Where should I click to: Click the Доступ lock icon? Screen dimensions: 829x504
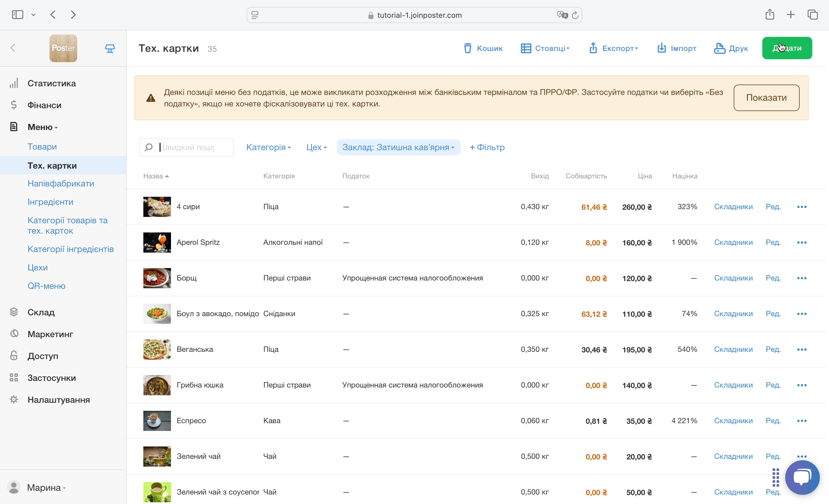point(14,356)
